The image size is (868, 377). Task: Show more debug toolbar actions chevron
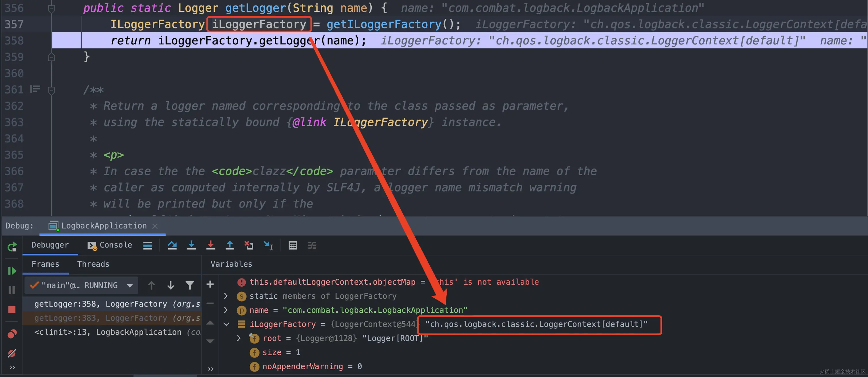pyautogui.click(x=12, y=367)
